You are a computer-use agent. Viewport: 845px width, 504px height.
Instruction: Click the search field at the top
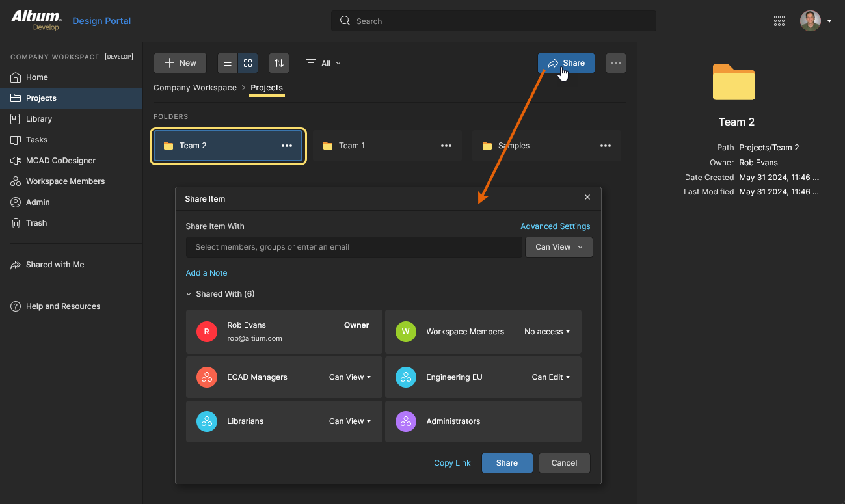[x=494, y=21]
